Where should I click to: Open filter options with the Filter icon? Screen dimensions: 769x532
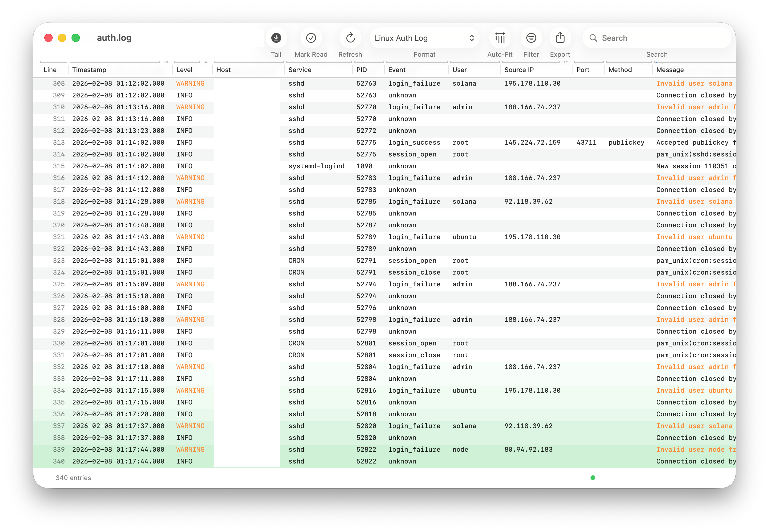531,38
